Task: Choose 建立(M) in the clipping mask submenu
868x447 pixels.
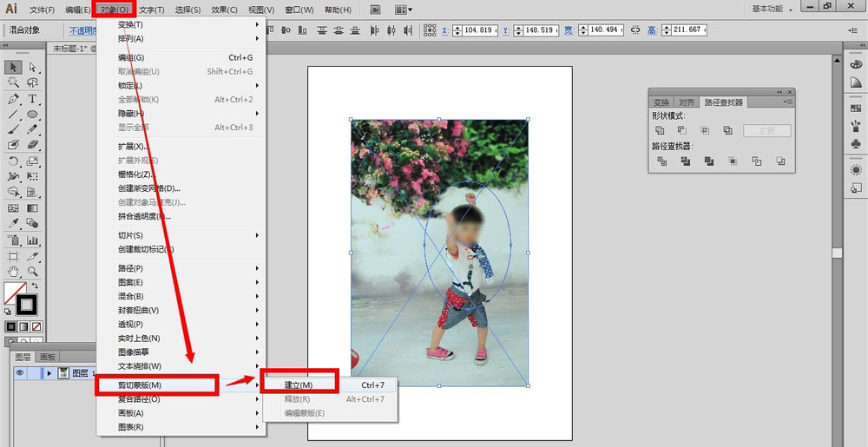Action: tap(299, 385)
